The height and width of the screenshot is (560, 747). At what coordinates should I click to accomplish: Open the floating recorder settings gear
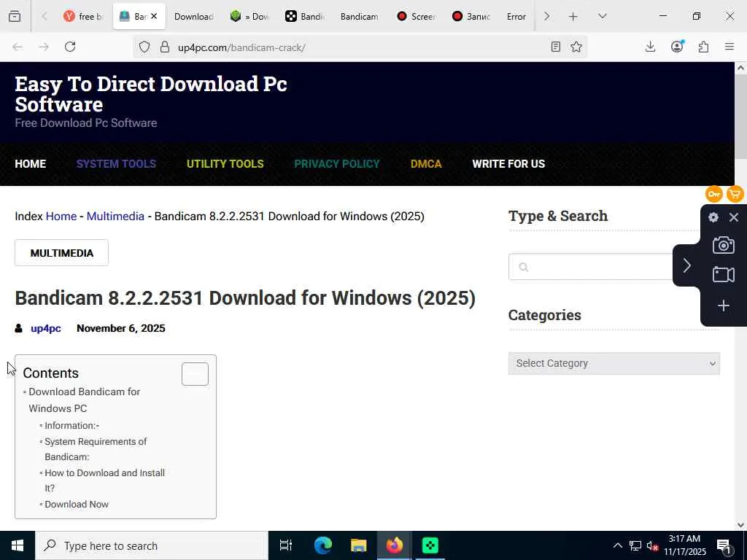(x=713, y=217)
